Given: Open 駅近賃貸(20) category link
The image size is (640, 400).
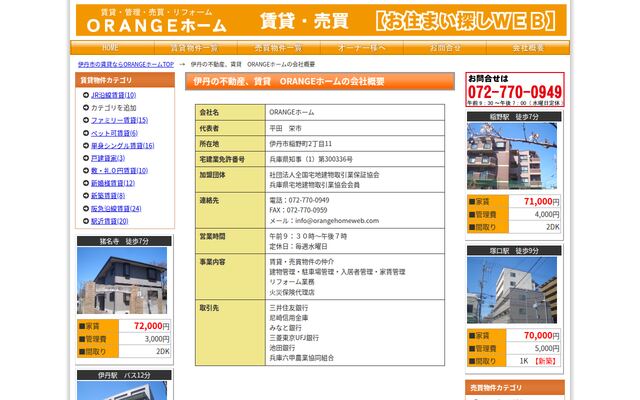Looking at the screenshot, I should [110, 221].
